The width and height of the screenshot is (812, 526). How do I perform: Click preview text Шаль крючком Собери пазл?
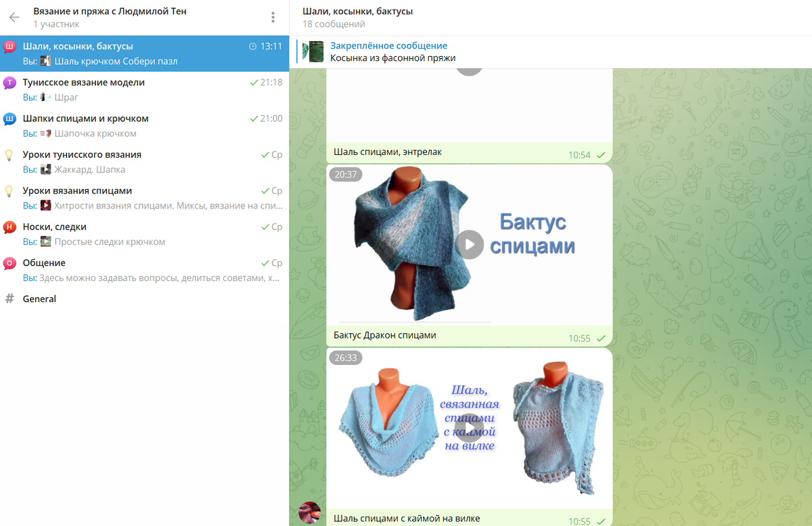pos(116,61)
